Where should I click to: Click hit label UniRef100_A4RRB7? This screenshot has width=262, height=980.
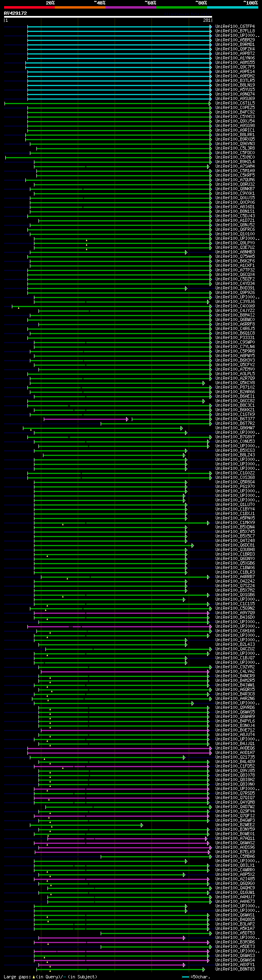(235, 577)
